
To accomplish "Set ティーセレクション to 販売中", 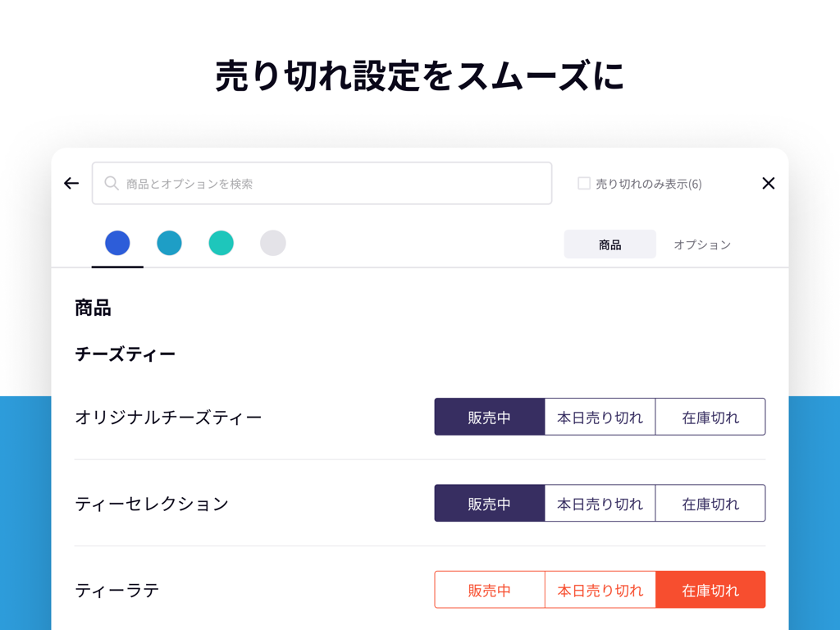I will 490,504.
